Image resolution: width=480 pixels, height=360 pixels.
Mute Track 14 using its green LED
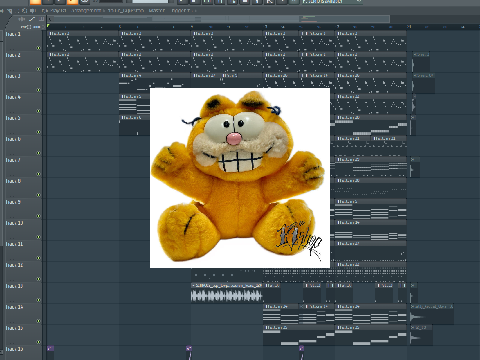pos(39,321)
